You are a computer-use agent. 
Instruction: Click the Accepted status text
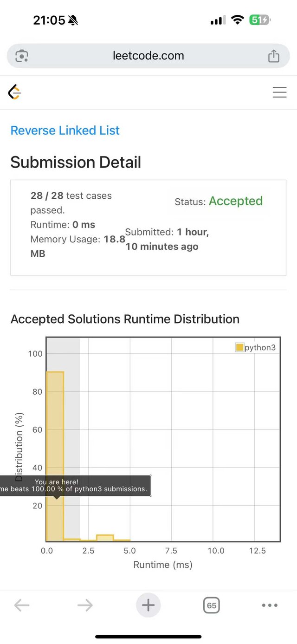click(235, 201)
